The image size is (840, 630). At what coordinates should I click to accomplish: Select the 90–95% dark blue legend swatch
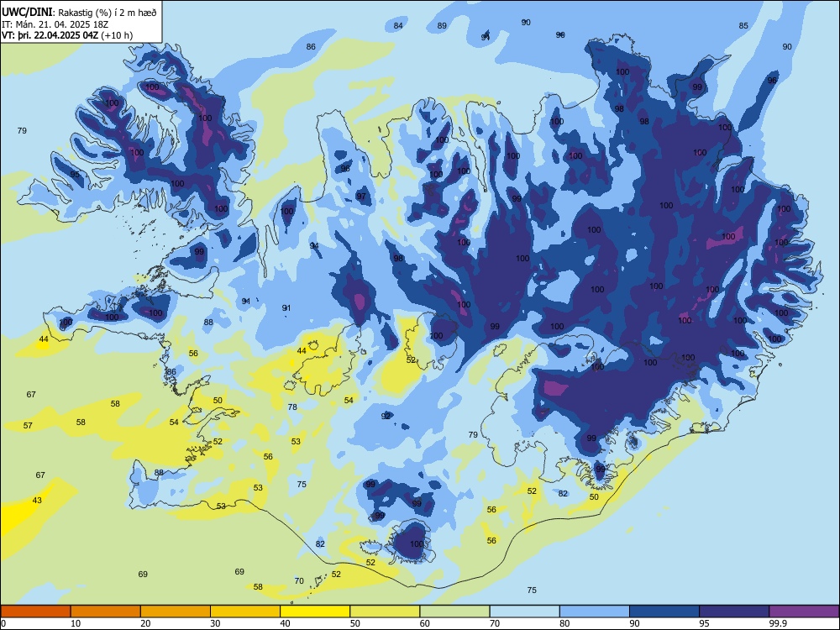coord(664,612)
